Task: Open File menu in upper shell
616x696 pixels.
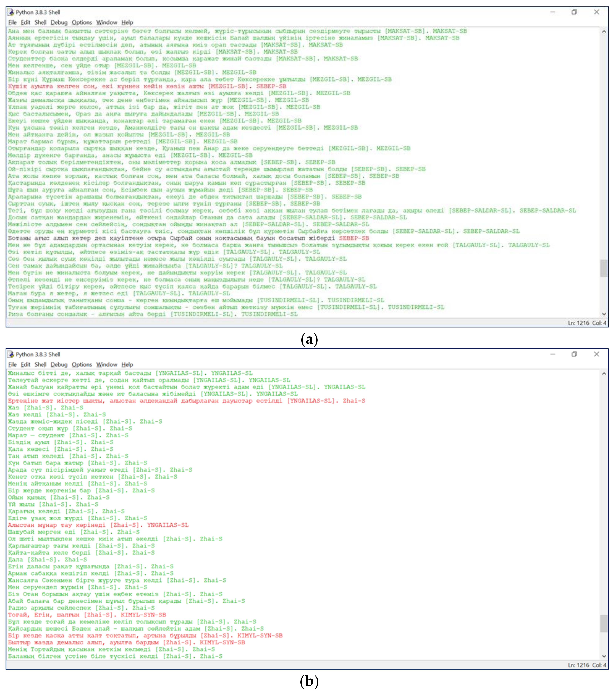Action: pyautogui.click(x=12, y=23)
